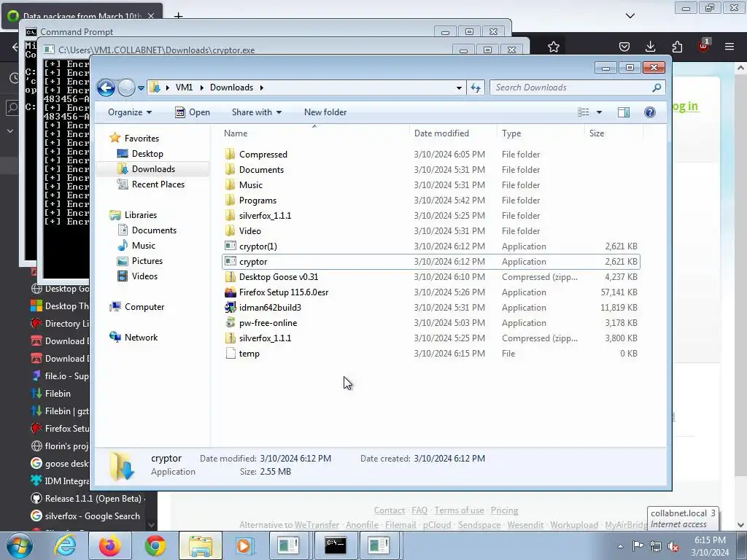
Task: Open Explorer Help icon
Action: [650, 112]
